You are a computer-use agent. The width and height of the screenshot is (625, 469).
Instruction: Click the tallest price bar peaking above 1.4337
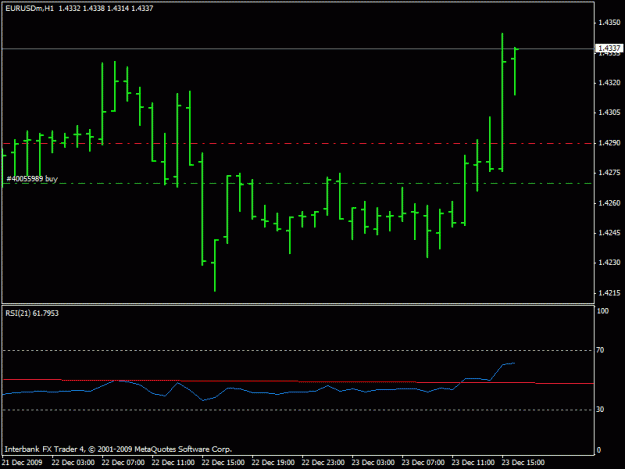click(x=502, y=102)
